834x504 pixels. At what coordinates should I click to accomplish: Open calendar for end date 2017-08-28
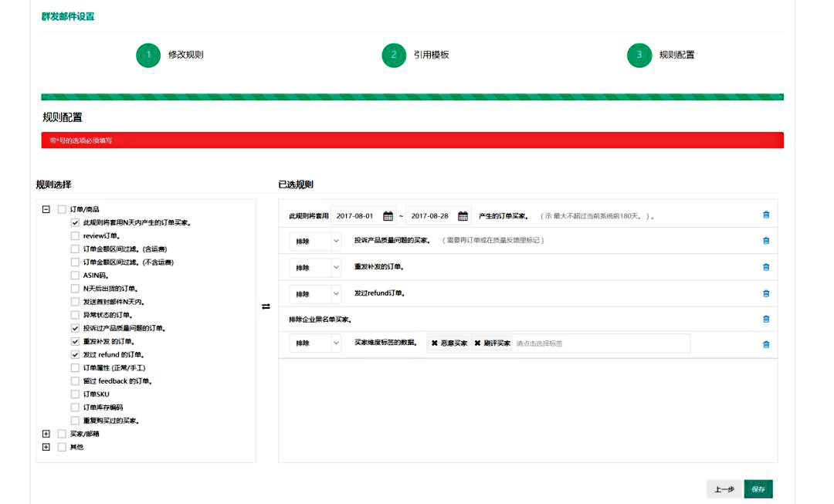463,216
